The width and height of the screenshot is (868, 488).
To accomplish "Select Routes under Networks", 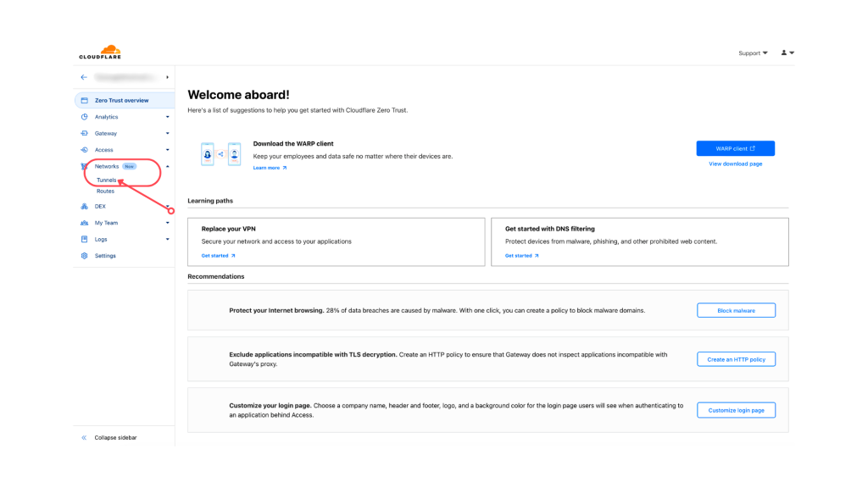I will [105, 191].
